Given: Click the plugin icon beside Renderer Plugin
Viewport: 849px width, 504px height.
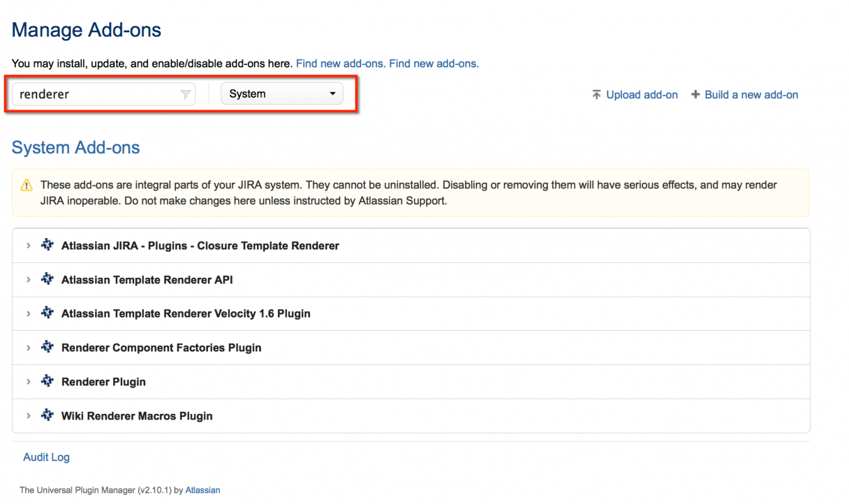Looking at the screenshot, I should coord(47,381).
